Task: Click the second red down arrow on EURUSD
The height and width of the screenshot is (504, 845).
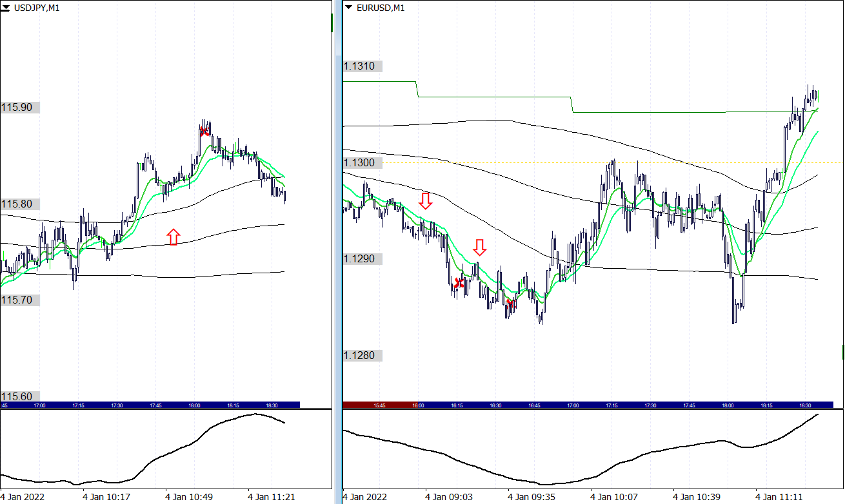Action: click(479, 247)
